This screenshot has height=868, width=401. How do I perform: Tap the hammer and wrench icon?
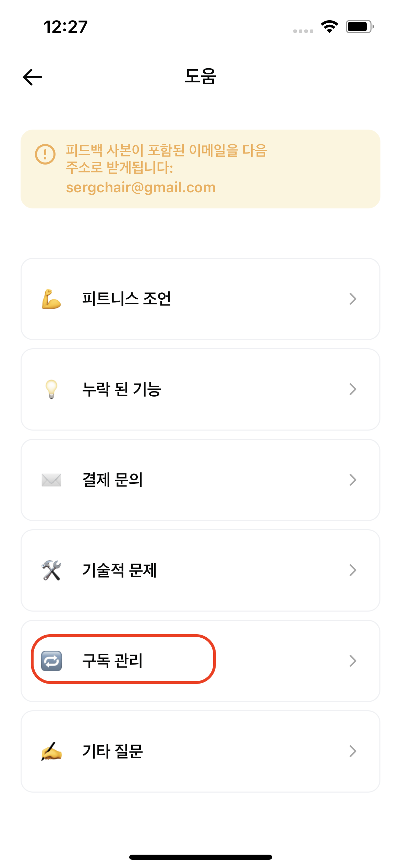(x=51, y=570)
